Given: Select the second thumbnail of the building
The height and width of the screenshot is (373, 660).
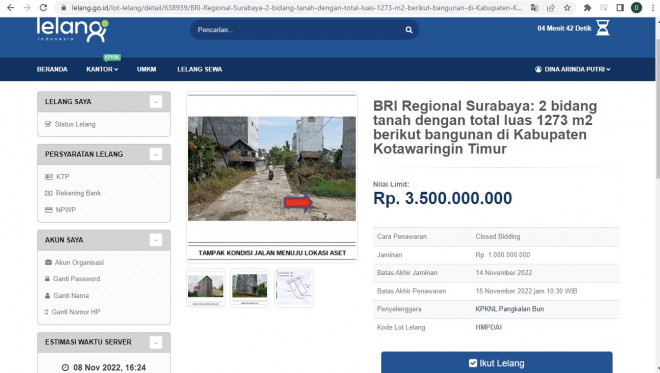Looking at the screenshot, I should (250, 288).
